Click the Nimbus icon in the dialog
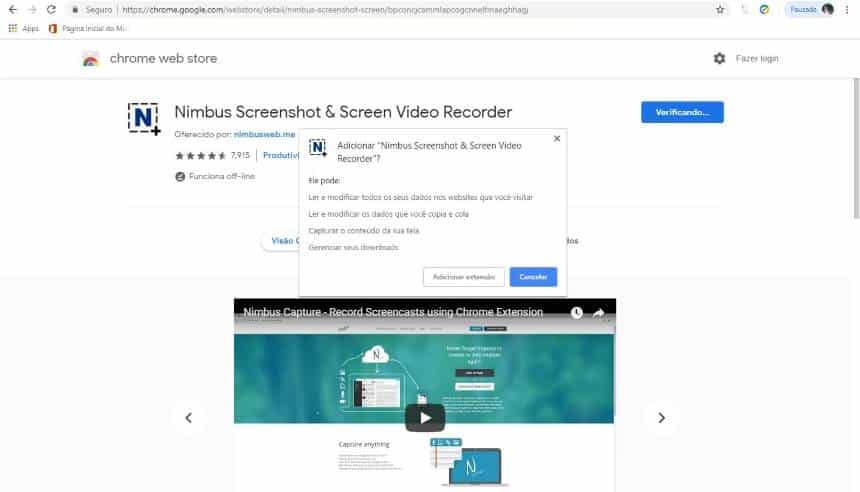The height and width of the screenshot is (492, 860). click(x=318, y=148)
